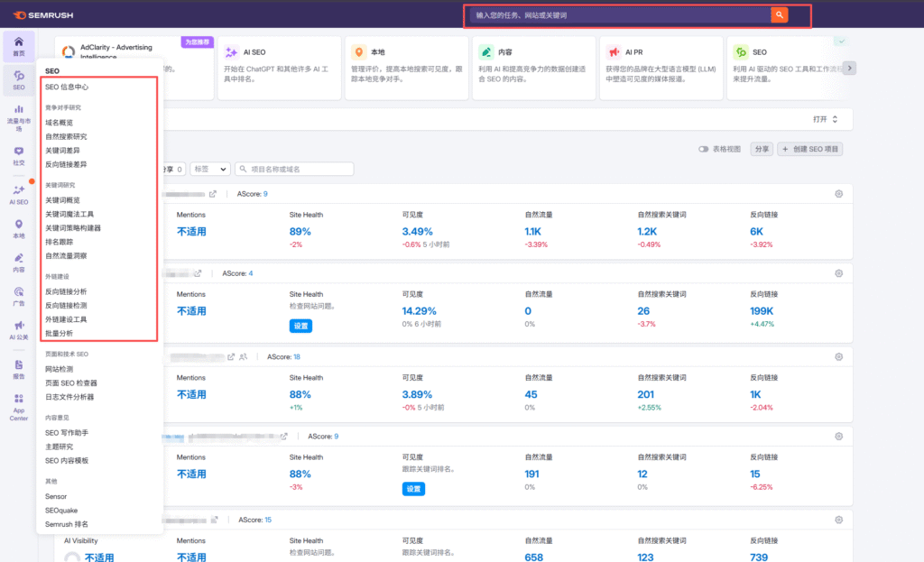Screen dimensions: 924x562
Task: Click the blue 设置 button under Site Health
Action: point(300,326)
